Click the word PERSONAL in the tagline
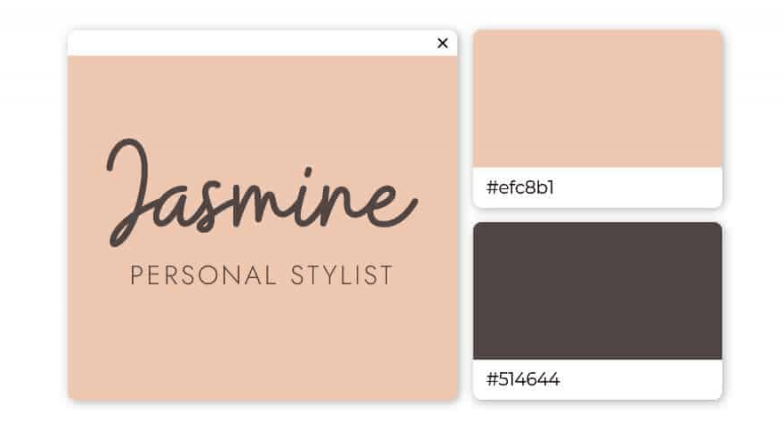 [x=203, y=276]
